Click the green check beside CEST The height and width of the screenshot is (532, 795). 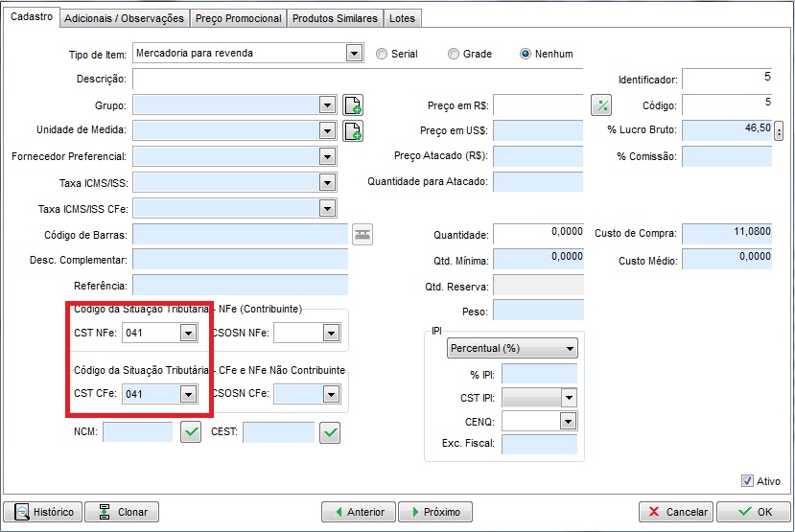coord(330,432)
